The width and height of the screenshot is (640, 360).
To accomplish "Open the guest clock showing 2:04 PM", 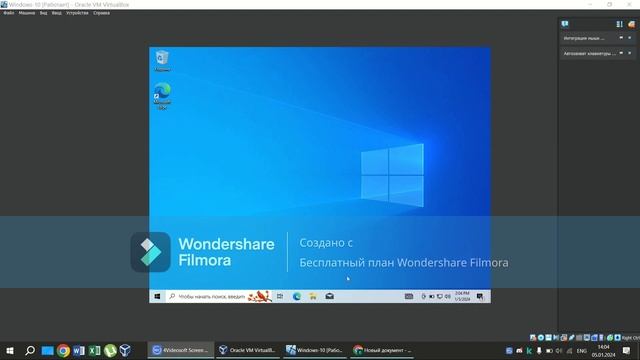I will coord(462,296).
